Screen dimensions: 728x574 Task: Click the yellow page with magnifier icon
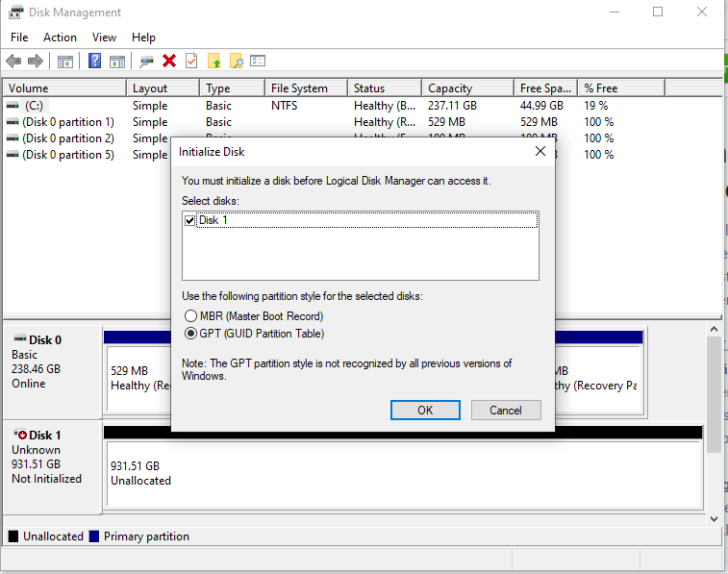236,61
